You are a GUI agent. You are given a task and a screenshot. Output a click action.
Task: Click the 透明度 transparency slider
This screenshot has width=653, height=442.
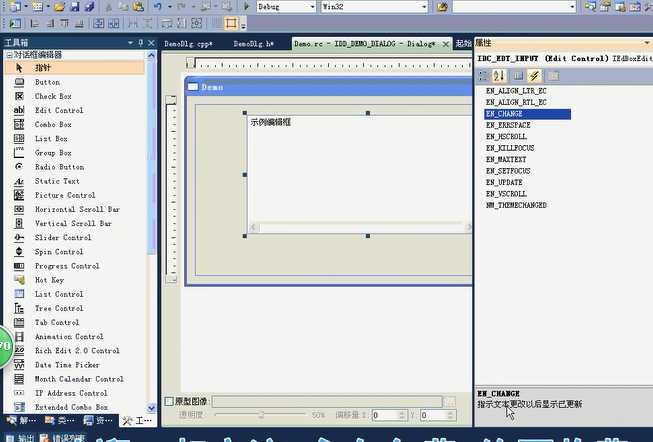tap(260, 415)
